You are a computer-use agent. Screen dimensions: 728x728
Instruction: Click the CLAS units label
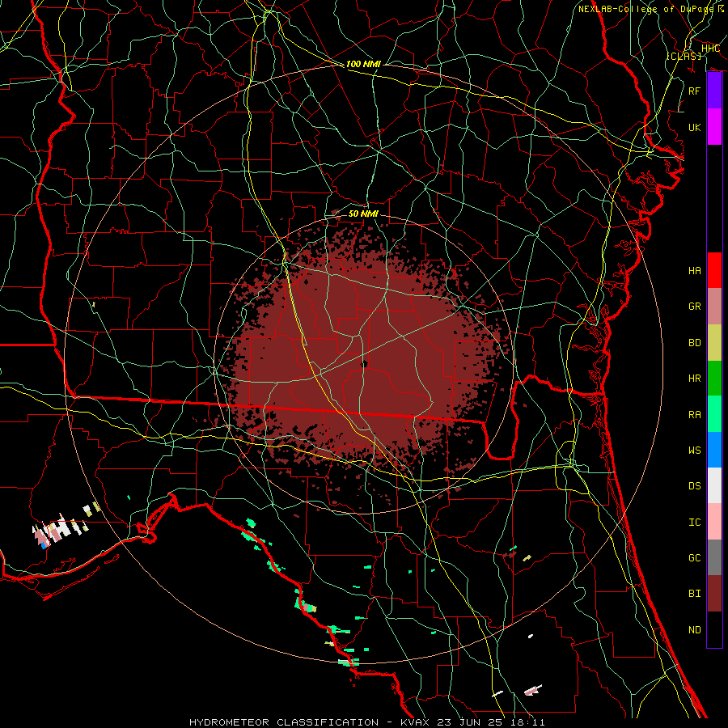coord(684,56)
